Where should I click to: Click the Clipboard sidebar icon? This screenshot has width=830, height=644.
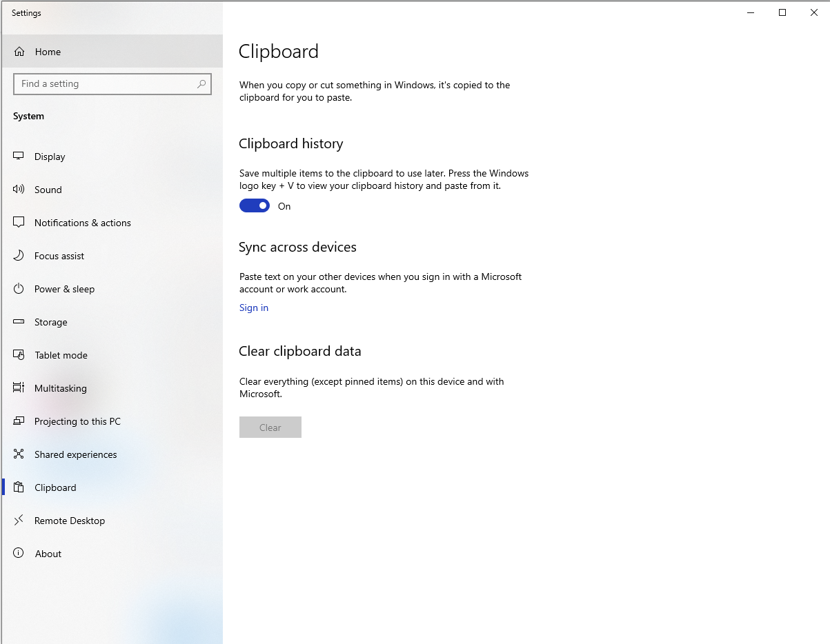pyautogui.click(x=19, y=487)
